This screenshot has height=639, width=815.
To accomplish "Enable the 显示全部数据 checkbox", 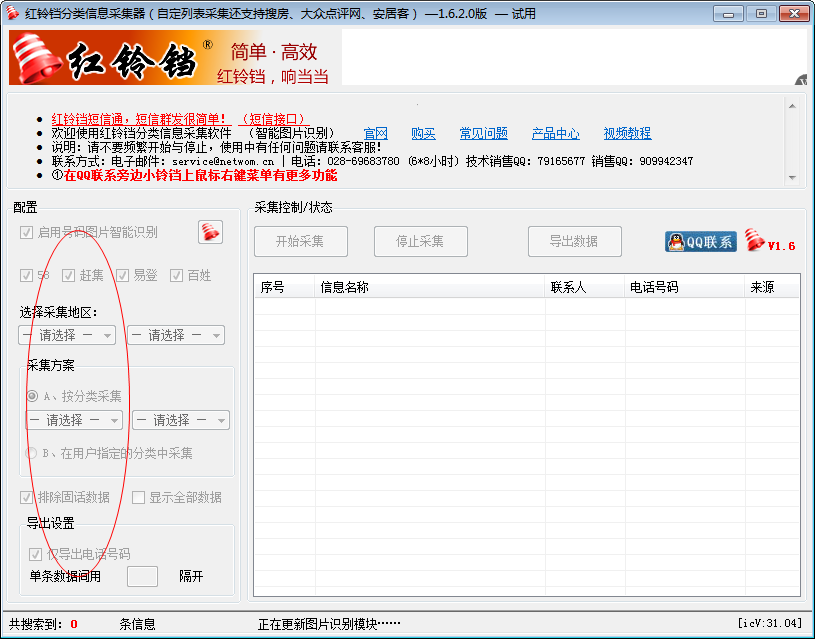I will point(138,498).
